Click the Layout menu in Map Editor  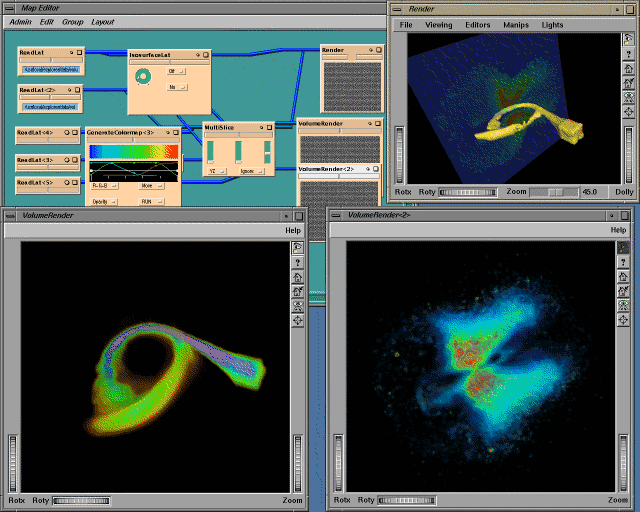click(x=102, y=21)
